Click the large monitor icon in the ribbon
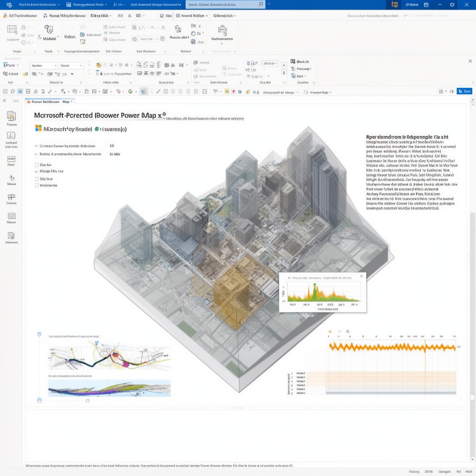 click(178, 29)
